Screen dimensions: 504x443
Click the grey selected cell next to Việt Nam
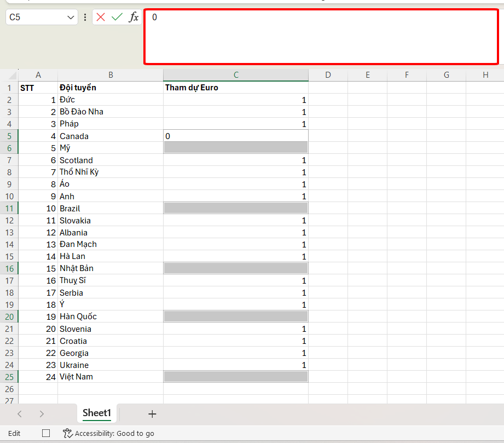[236, 377]
